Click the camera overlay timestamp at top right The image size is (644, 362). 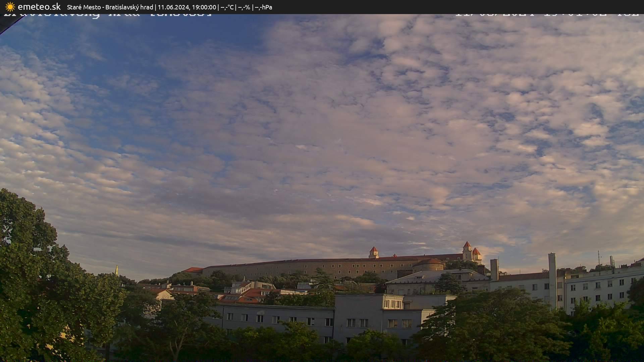point(547,14)
